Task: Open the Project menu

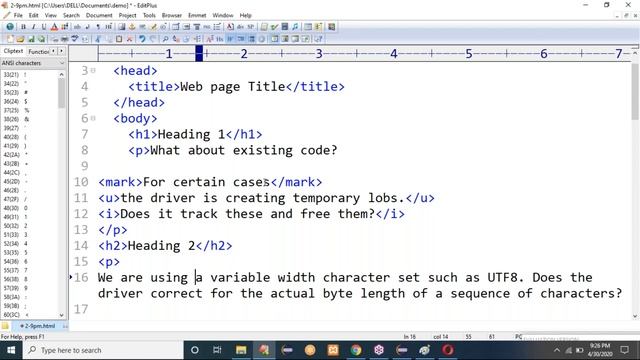Action: coord(127,15)
